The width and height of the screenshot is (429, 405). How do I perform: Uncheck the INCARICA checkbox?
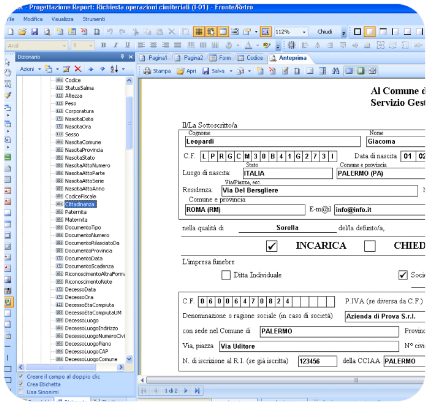(272, 246)
